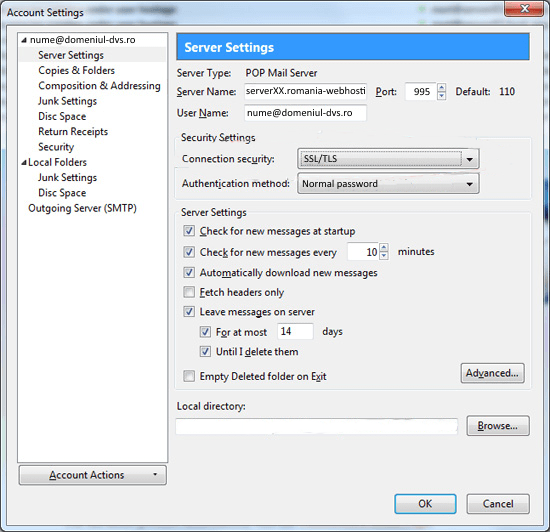Open the Connection security dropdown
550x532 pixels.
coord(388,159)
